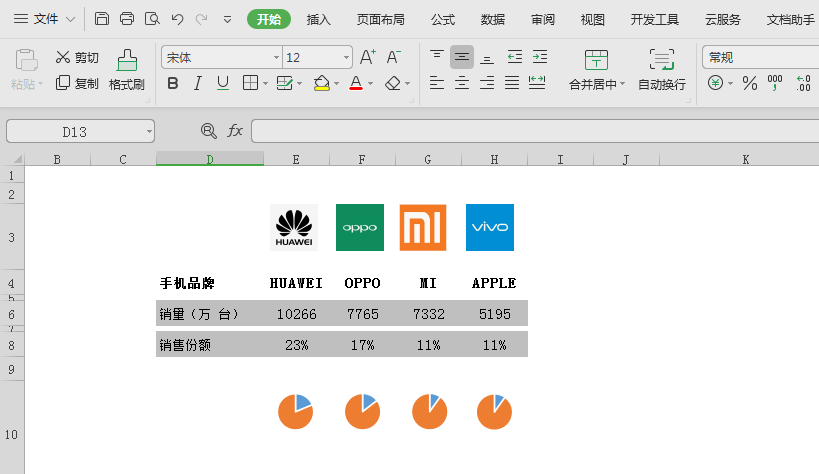Screen dimensions: 819x474
Task: Click the select-all corner of the grid
Action: 12,159
